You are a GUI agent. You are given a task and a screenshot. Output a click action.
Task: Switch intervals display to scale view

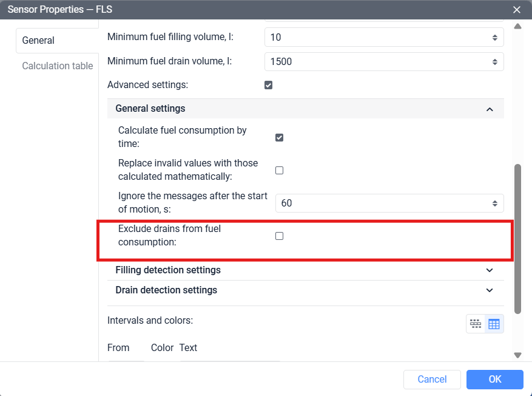(476, 323)
